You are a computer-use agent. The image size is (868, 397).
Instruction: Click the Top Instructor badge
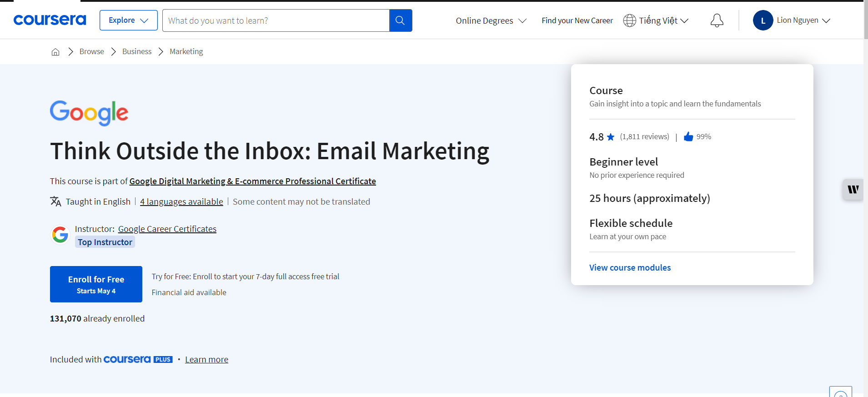pos(105,242)
